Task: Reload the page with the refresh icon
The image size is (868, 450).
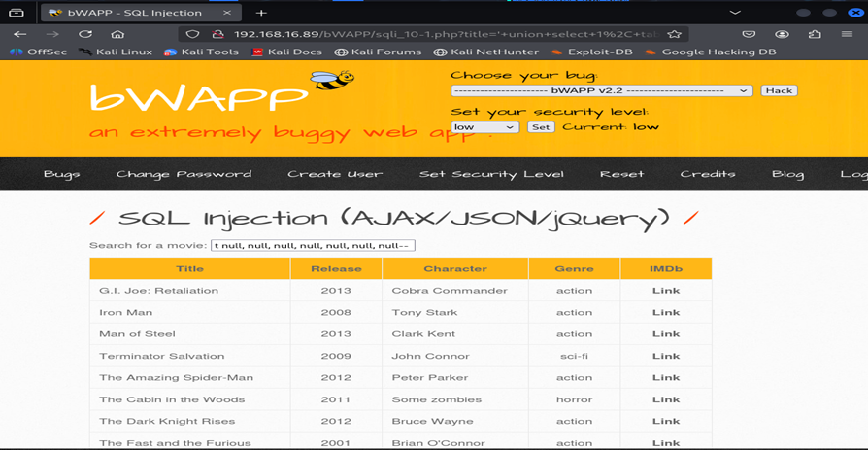Action: coord(85,34)
